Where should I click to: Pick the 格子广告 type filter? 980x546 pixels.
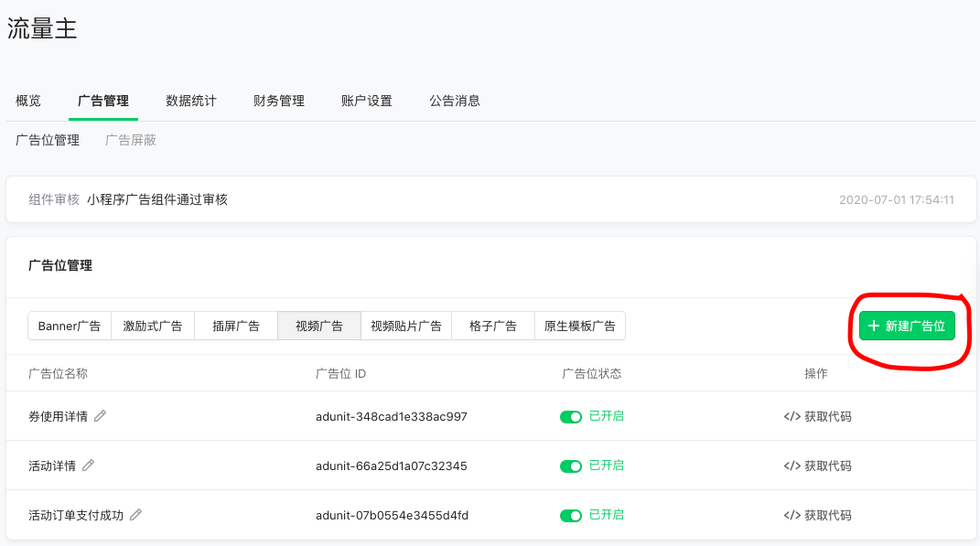coord(493,326)
